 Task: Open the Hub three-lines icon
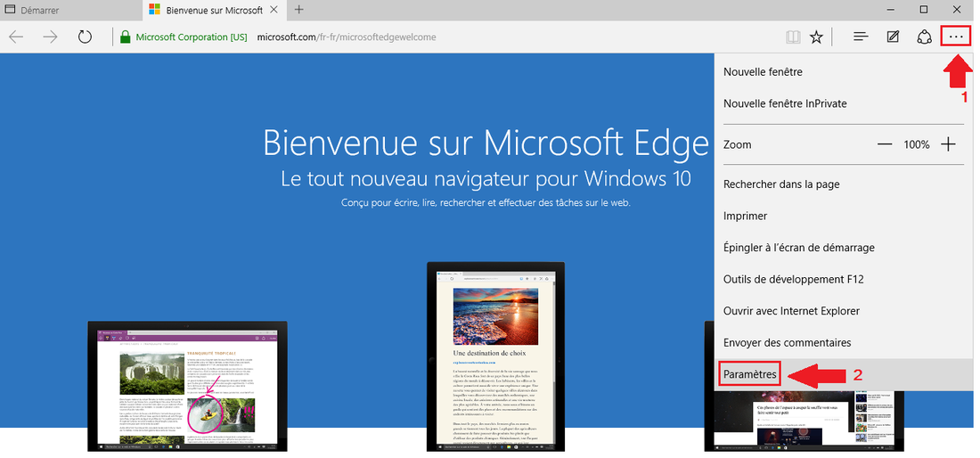(861, 37)
